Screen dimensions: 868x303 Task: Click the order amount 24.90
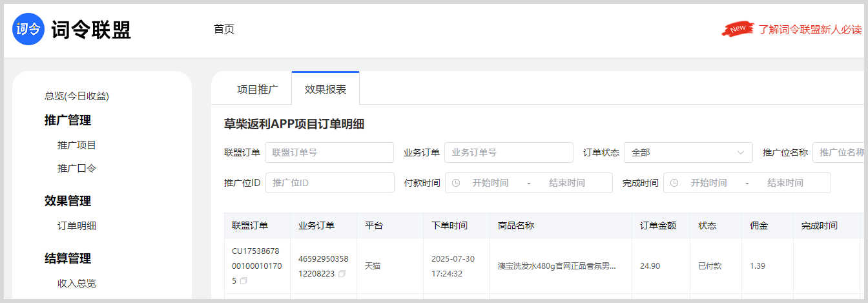(x=650, y=266)
